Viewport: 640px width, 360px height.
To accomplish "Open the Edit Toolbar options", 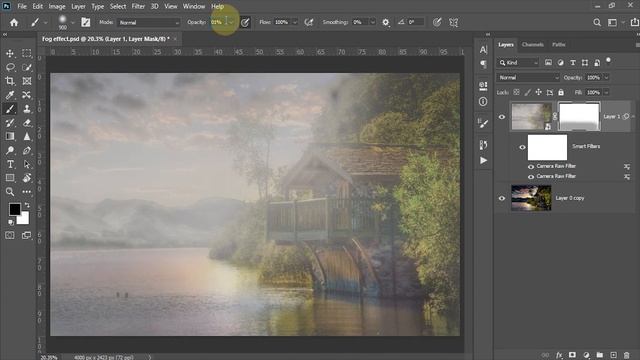I will [x=27, y=192].
